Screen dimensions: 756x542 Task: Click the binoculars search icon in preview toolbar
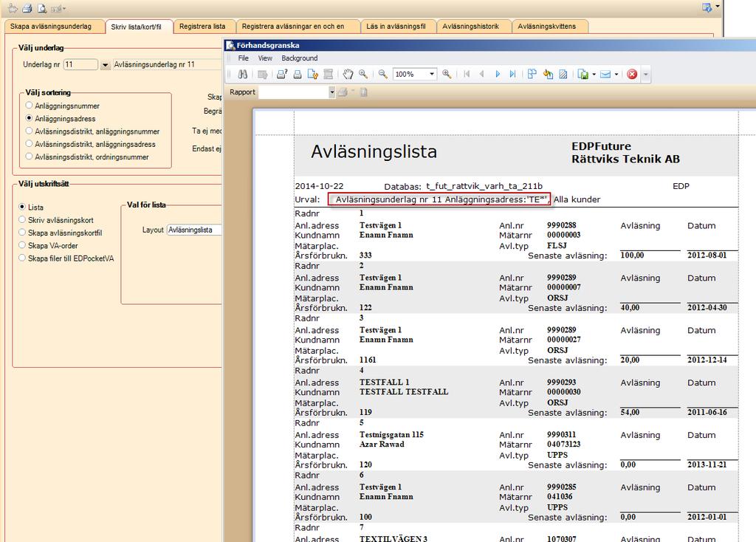pos(242,75)
